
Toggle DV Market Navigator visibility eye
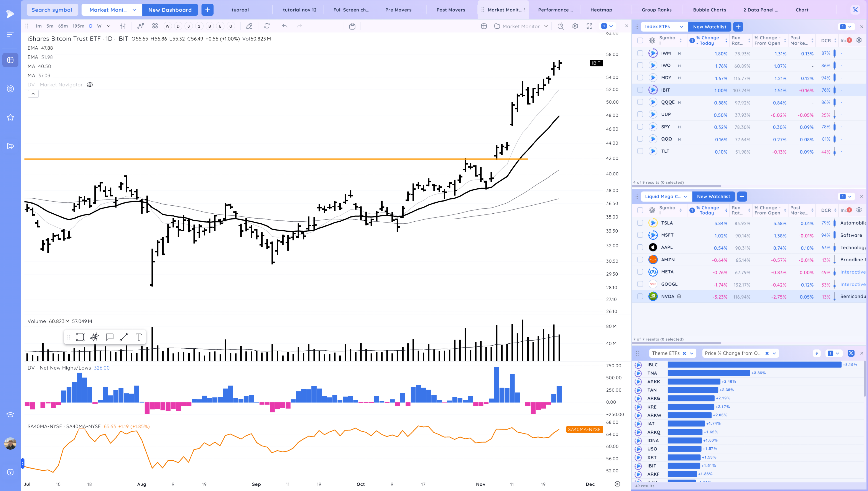click(x=90, y=85)
